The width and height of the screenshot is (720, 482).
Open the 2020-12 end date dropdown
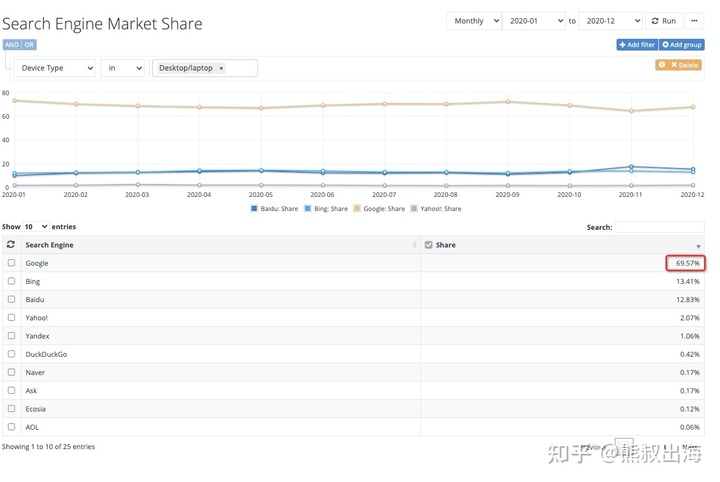pos(611,21)
